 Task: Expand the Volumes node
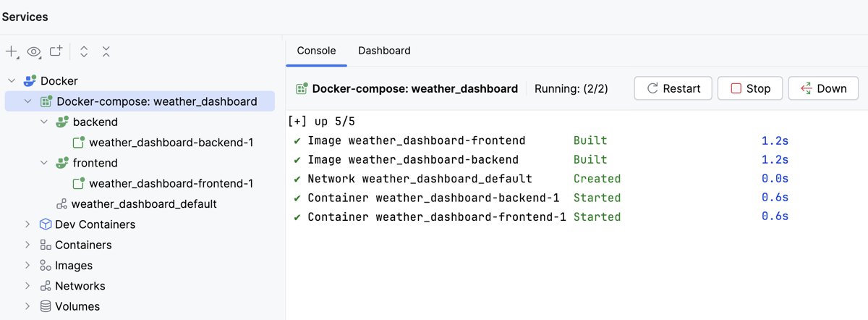[28, 306]
